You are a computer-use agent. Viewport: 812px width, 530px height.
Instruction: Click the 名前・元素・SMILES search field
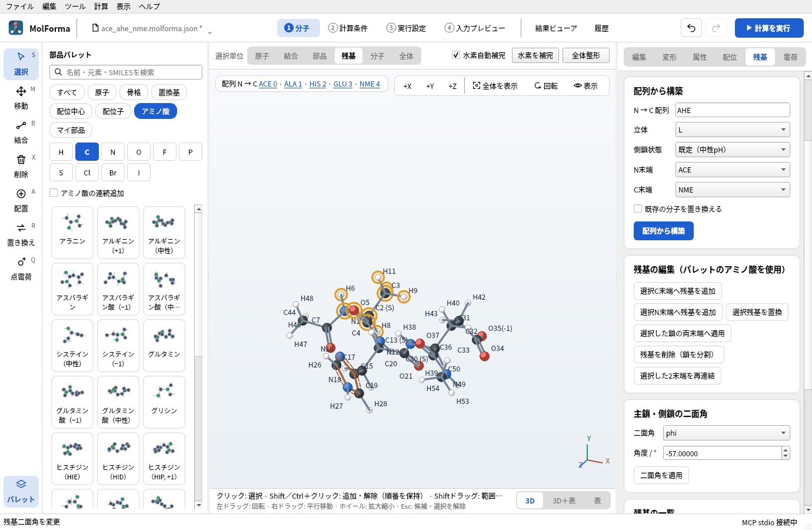126,72
